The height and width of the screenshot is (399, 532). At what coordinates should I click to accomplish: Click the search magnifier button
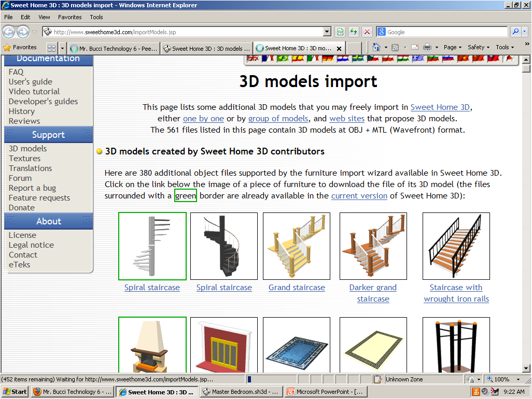[x=515, y=32]
